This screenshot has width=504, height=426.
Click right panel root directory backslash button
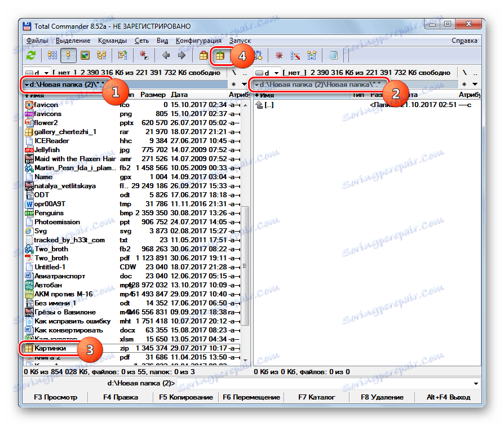(x=465, y=73)
